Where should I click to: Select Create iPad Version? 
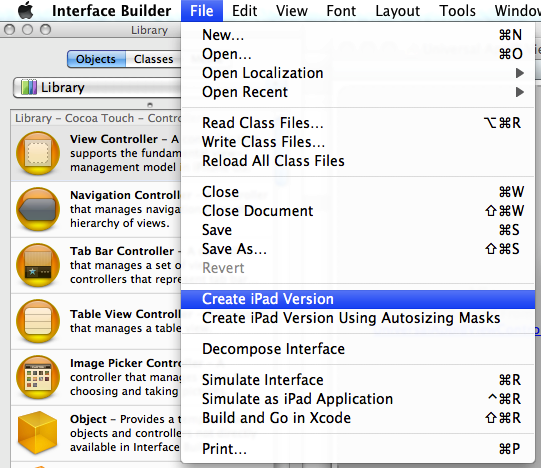(x=358, y=299)
